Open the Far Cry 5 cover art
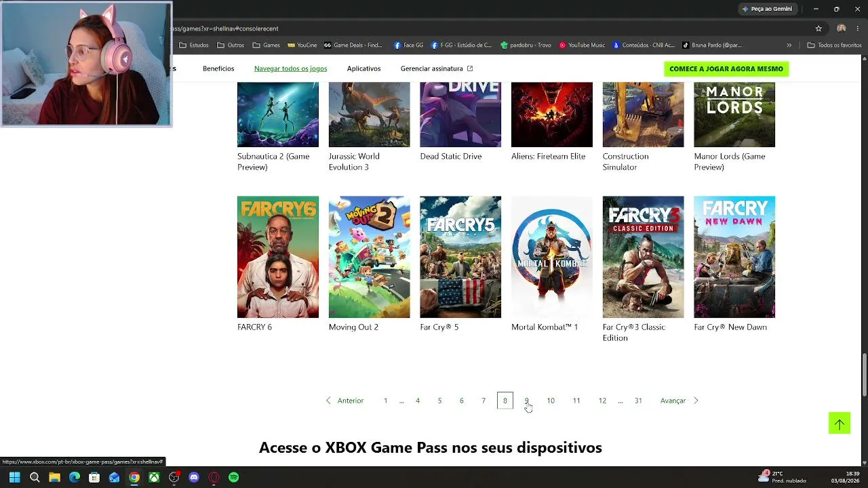The width and height of the screenshot is (868, 488). pyautogui.click(x=460, y=257)
